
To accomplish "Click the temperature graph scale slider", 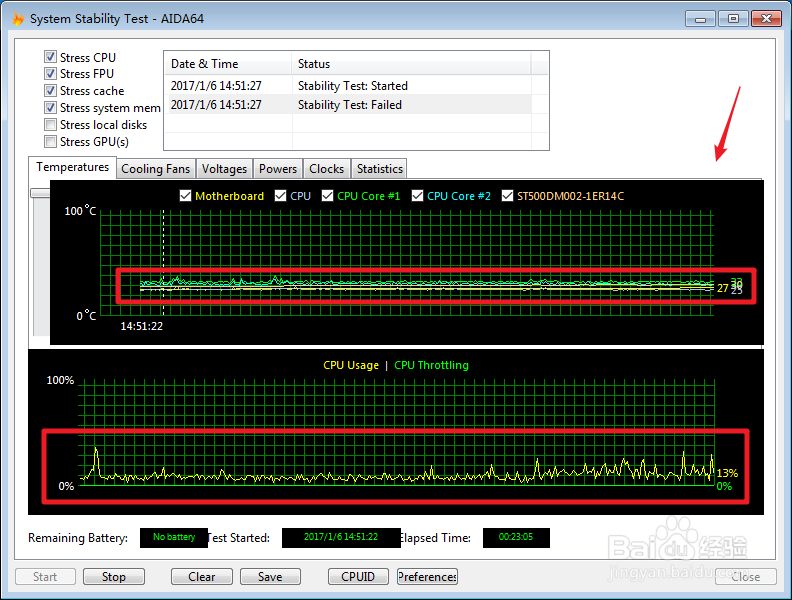I will point(40,193).
